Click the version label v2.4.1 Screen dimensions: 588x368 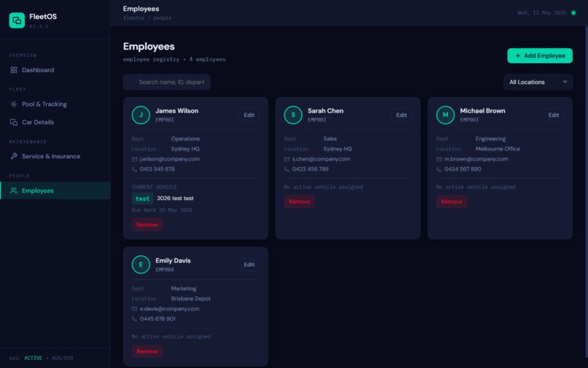[x=39, y=26]
